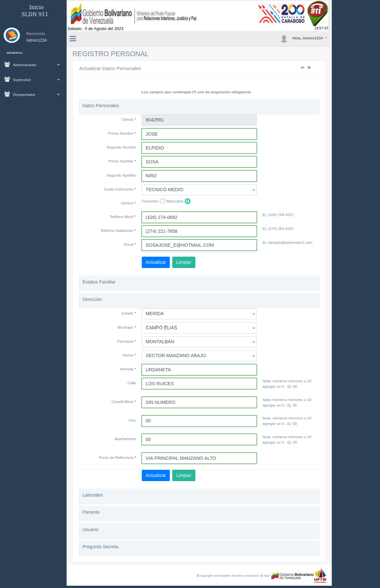Click the user avatar icon beside Hola
This screenshot has height=588, width=380.
click(284, 39)
